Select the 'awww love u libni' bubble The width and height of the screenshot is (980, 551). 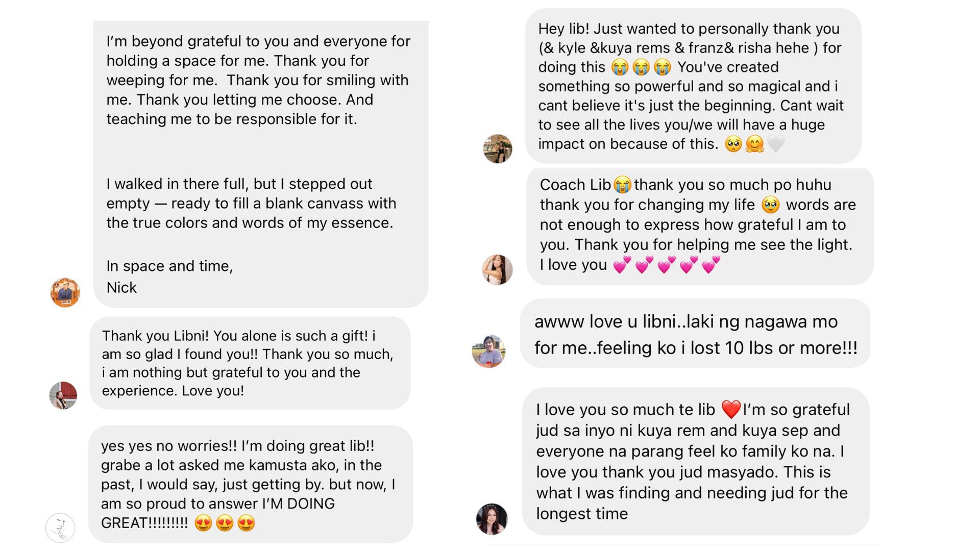695,334
